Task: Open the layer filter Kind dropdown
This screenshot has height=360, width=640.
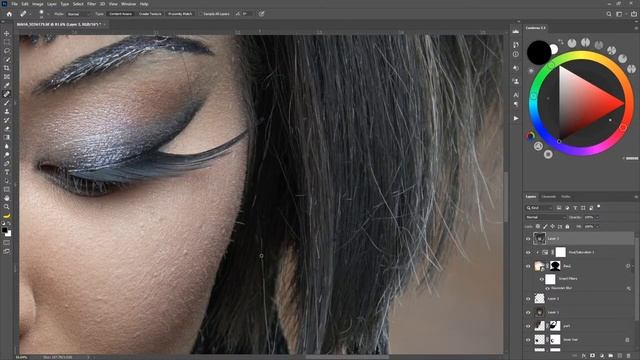Action: coord(539,208)
